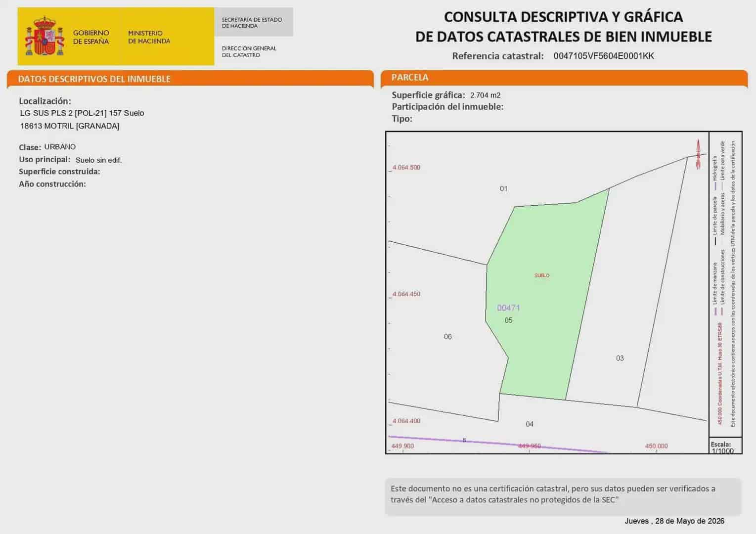Click the 'SUELO' red label on parcel
Screen dimensions: 756x534
(542, 275)
